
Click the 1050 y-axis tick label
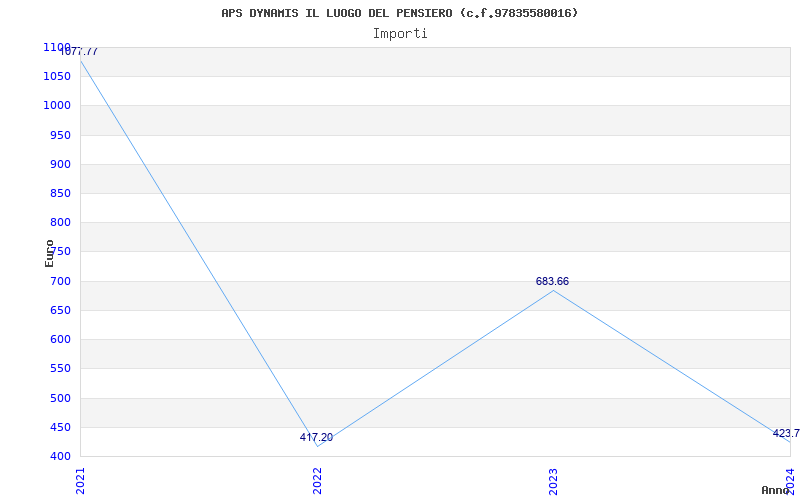[x=57, y=77]
